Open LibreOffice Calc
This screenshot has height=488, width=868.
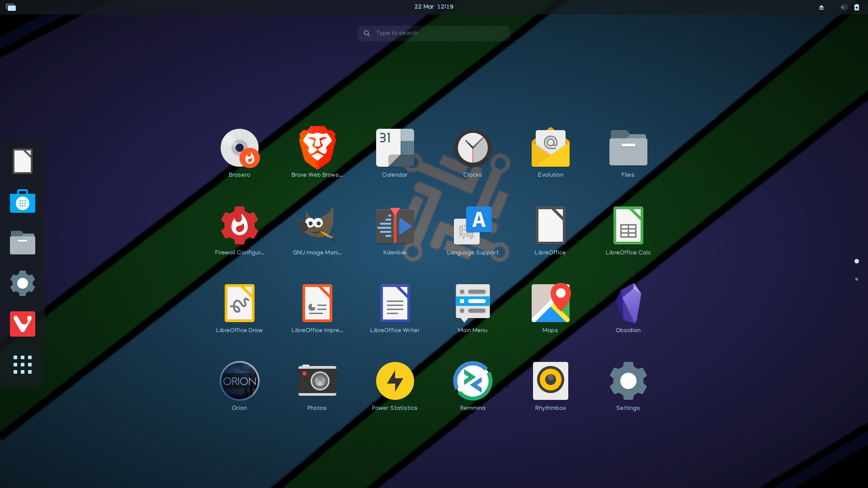tap(628, 226)
